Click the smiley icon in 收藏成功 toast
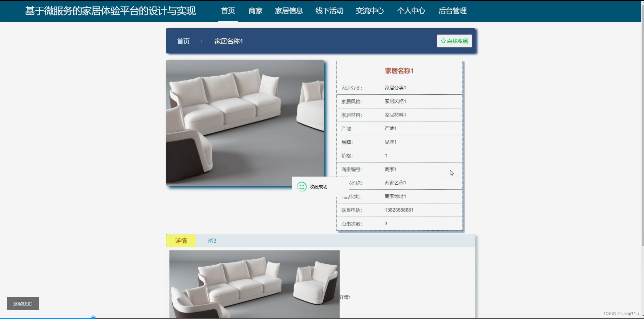This screenshot has width=644, height=319. coord(302,187)
